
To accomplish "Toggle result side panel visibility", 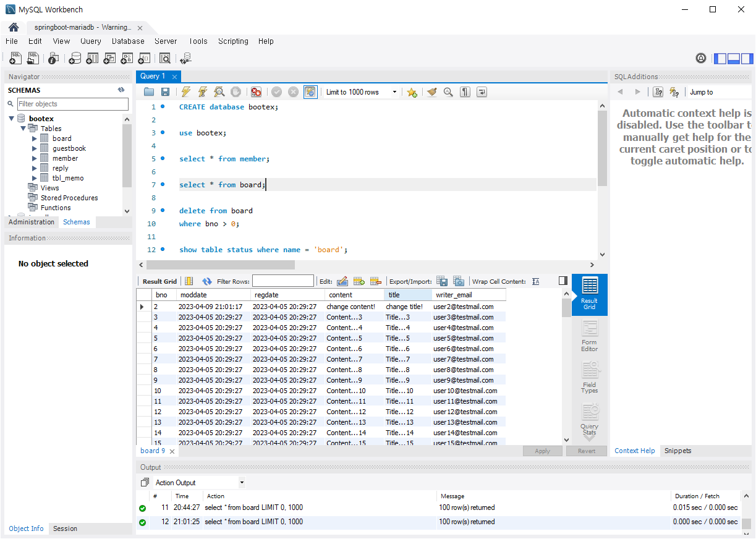I will point(563,281).
